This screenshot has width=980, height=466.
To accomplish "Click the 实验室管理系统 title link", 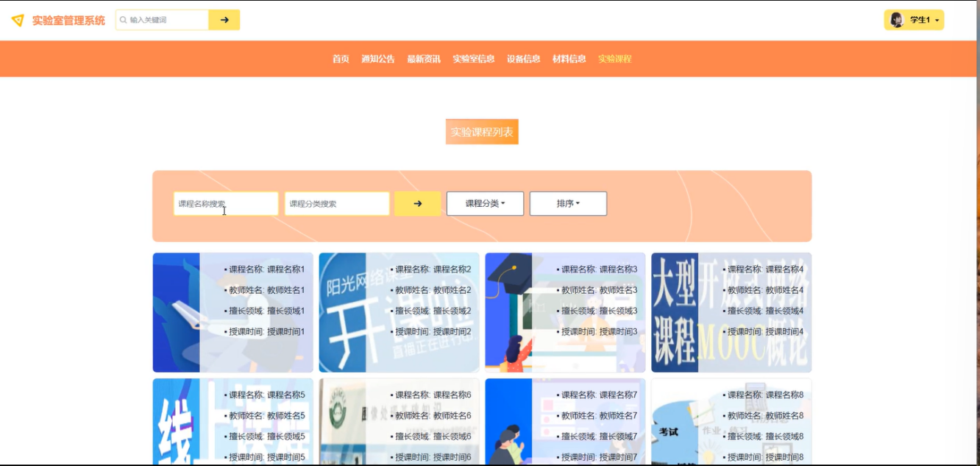I will click(x=68, y=20).
